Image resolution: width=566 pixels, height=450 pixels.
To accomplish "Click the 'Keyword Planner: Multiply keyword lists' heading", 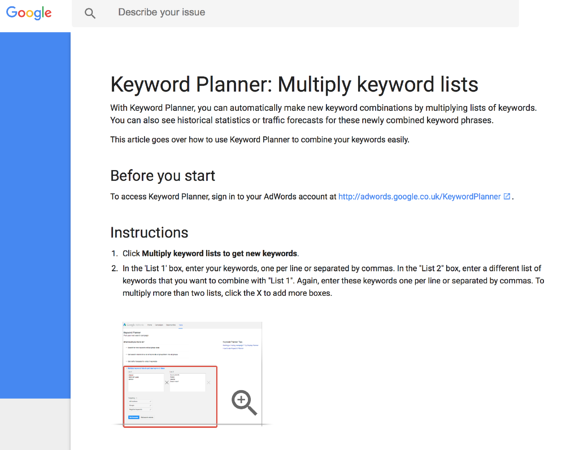I will pyautogui.click(x=294, y=84).
